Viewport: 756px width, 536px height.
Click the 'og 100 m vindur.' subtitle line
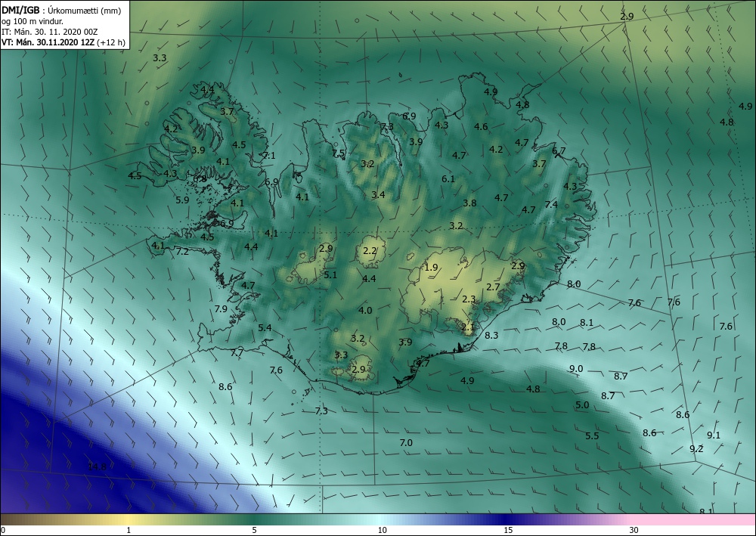33,21
